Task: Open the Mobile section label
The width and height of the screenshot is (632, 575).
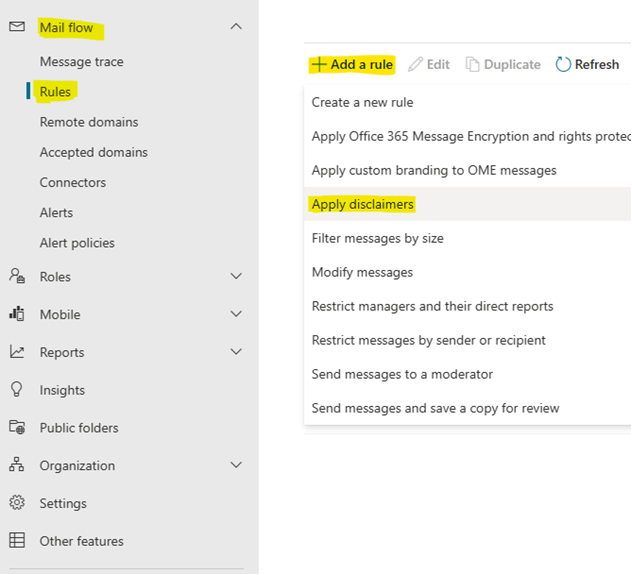Action: (60, 314)
